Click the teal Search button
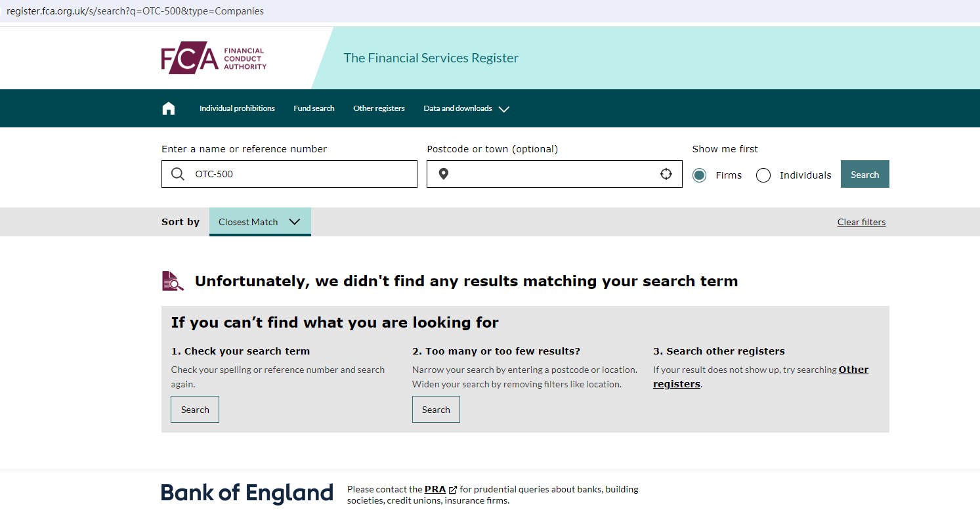The height and width of the screenshot is (518, 980). [864, 175]
